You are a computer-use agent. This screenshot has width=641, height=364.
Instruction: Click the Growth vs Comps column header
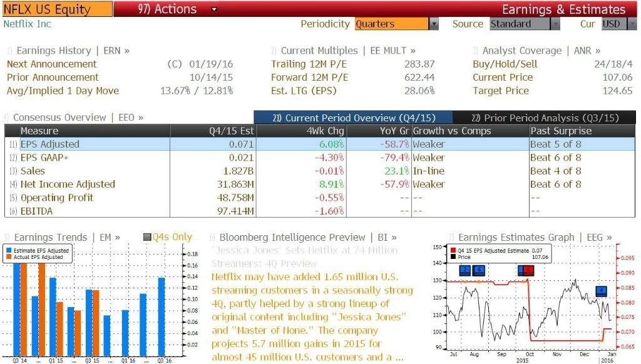(469, 131)
